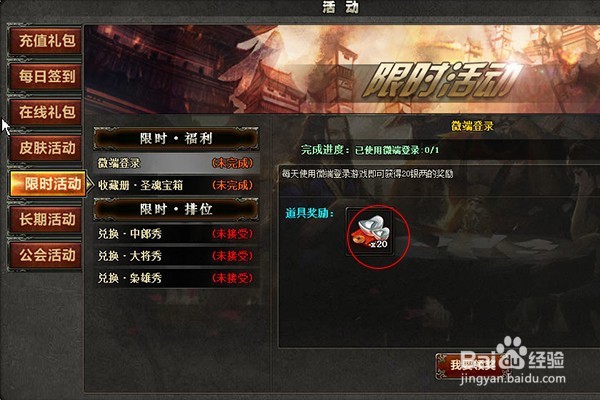This screenshot has width=600, height=400.
Task: Open the 兑换·中郎秀 entry
Action: click(176, 234)
